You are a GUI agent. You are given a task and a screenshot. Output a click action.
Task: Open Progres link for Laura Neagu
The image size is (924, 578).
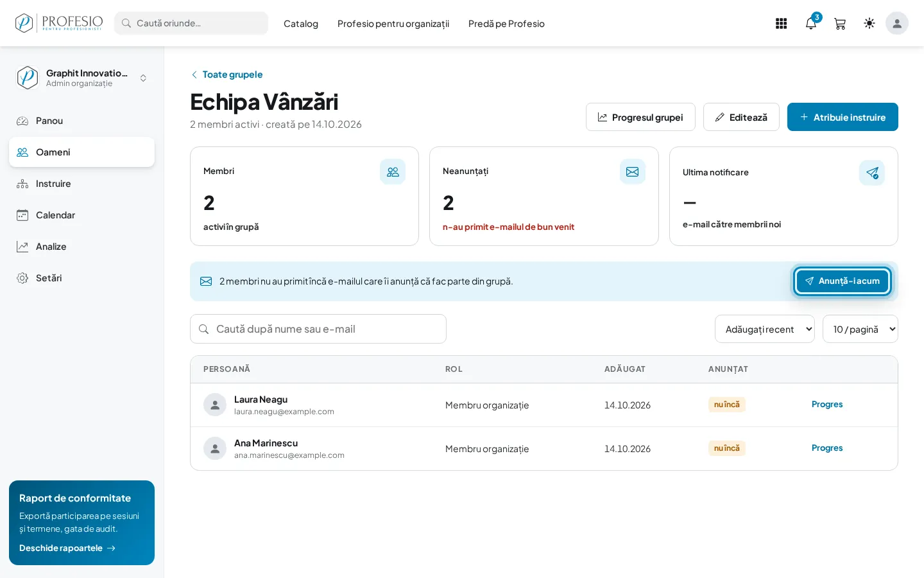(x=827, y=404)
